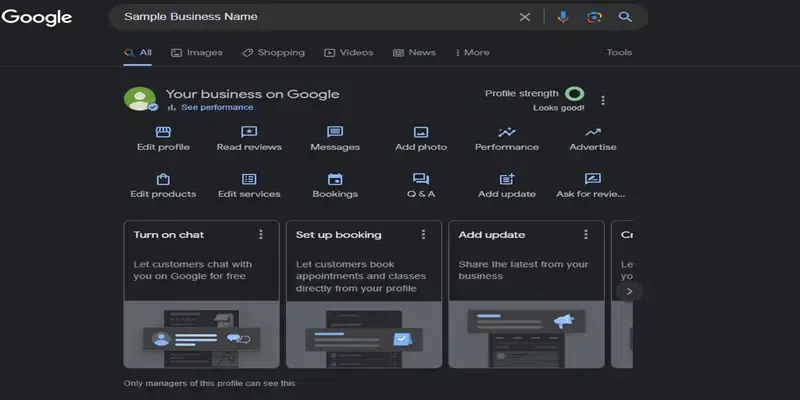This screenshot has width=800, height=400.
Task: Click the See performance link
Action: click(x=216, y=107)
